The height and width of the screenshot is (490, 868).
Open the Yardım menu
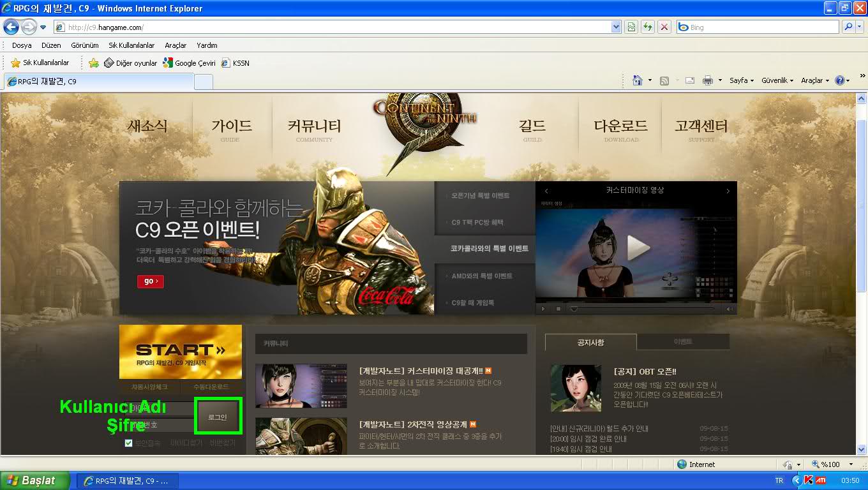tap(207, 45)
